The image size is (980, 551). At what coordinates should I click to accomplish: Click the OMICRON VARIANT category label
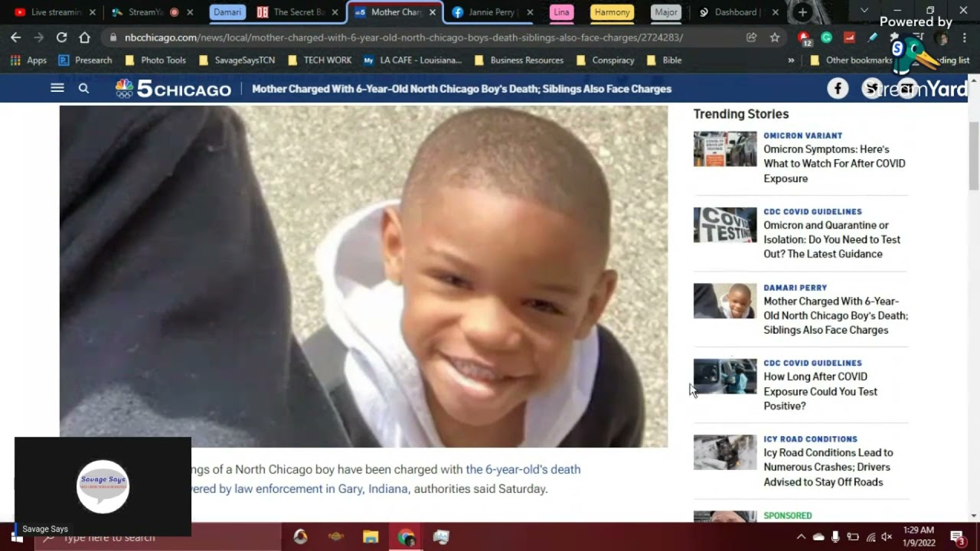tap(803, 135)
